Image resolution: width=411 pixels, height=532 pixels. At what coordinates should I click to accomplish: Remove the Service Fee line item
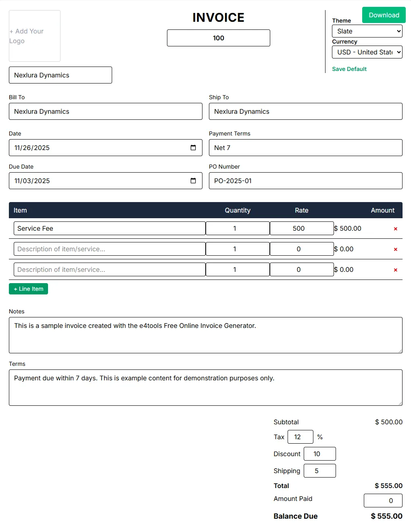(x=395, y=228)
